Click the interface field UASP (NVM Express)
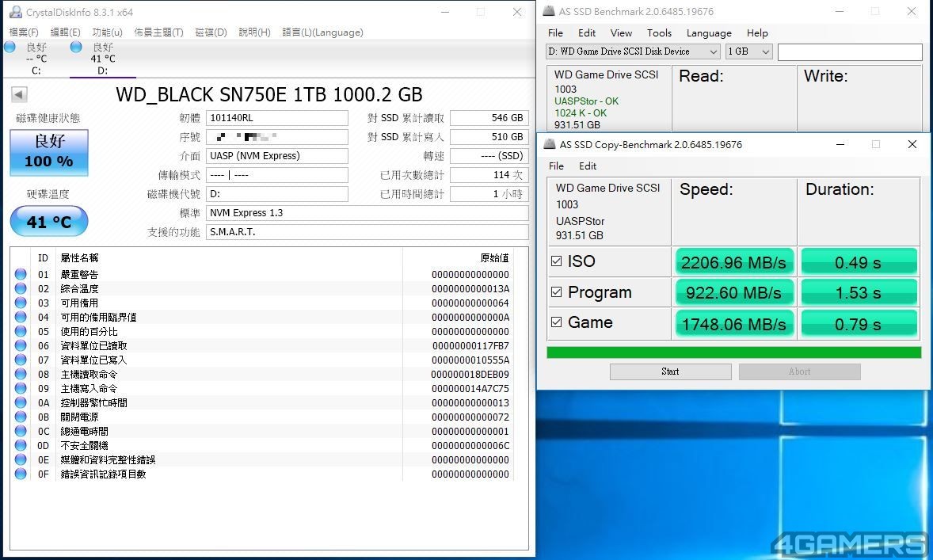 (x=276, y=156)
